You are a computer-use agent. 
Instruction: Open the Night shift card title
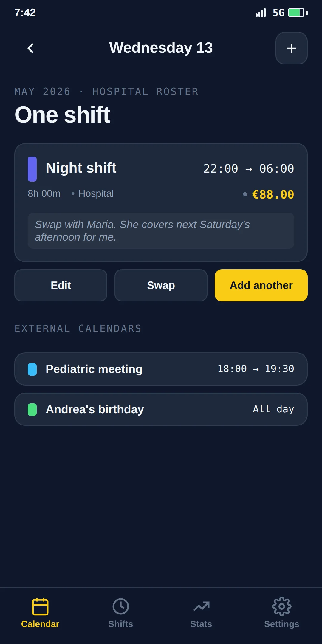click(x=81, y=168)
